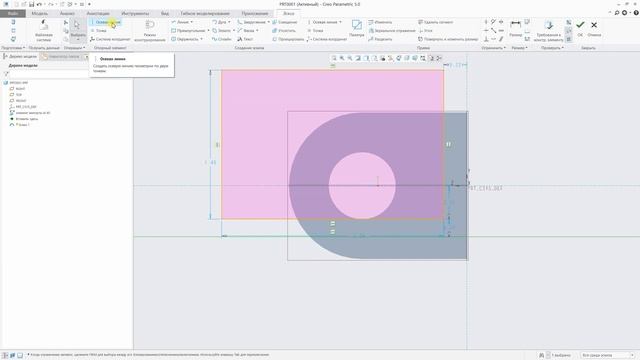
Task: Apply the Perpendicular constraint icon
Action: tap(486, 39)
